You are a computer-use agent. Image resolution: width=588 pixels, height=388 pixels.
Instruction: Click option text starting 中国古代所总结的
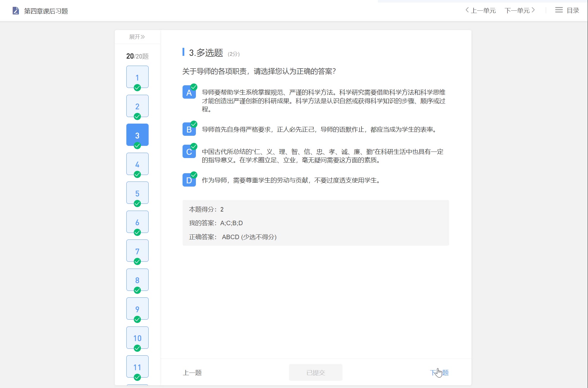click(323, 156)
